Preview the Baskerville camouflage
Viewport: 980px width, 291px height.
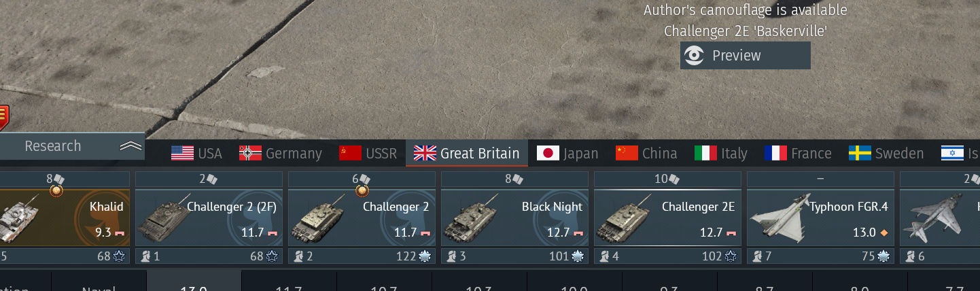746,56
